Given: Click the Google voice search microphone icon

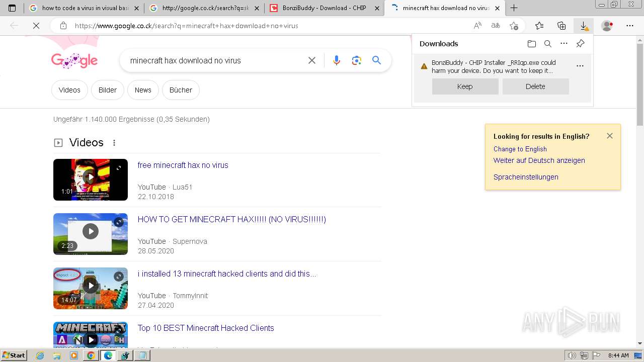Looking at the screenshot, I should pyautogui.click(x=337, y=60).
